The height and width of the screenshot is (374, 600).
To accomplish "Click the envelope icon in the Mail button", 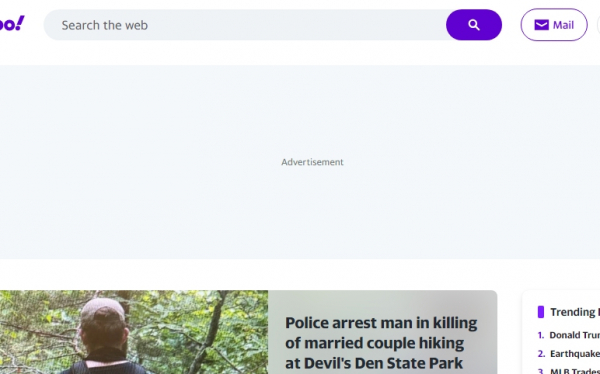I will 541,25.
